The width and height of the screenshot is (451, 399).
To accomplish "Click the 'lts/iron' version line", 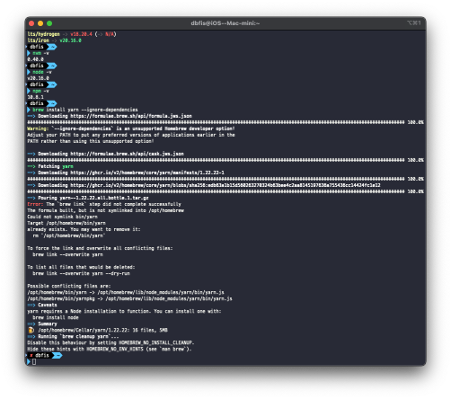I will 54,40.
